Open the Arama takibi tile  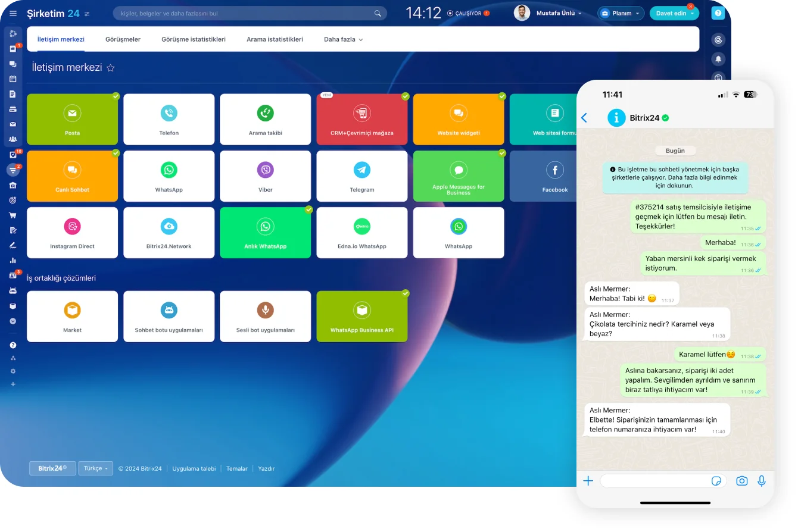point(266,119)
